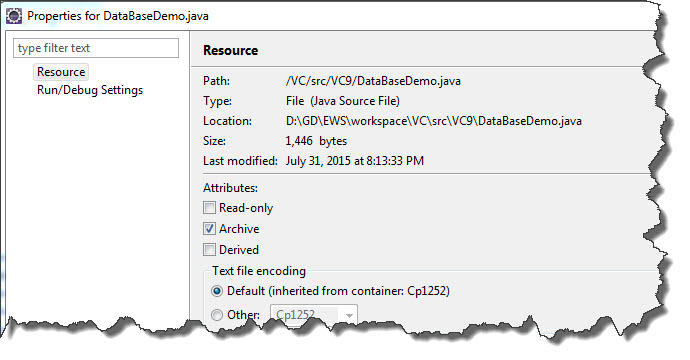Image resolution: width=690 pixels, height=360 pixels.
Task: Choose the Other encoding radio button
Action: pyautogui.click(x=217, y=315)
